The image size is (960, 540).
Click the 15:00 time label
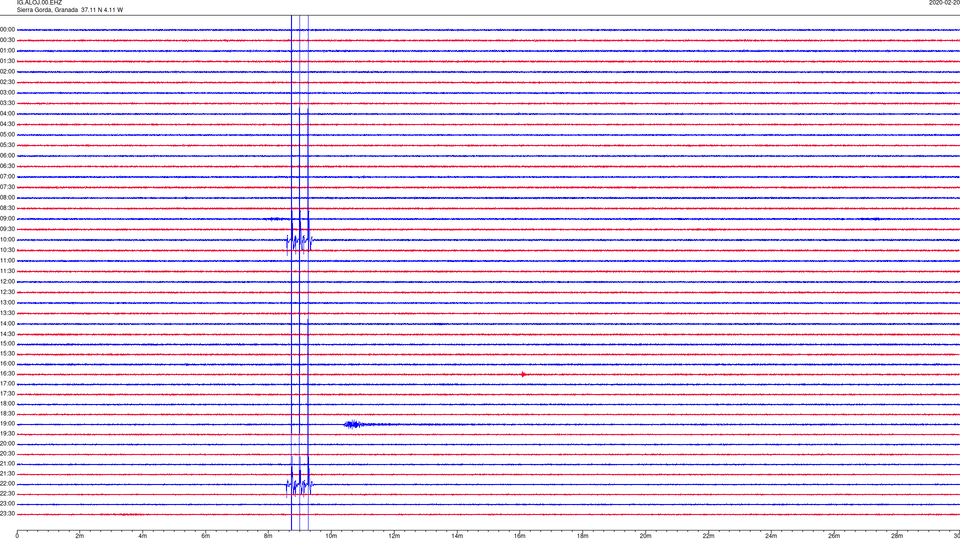7,343
